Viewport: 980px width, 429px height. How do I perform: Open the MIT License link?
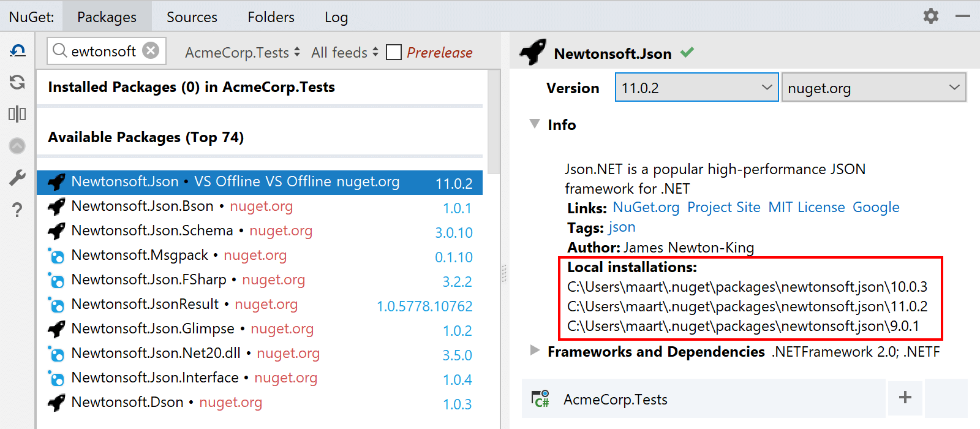point(807,208)
